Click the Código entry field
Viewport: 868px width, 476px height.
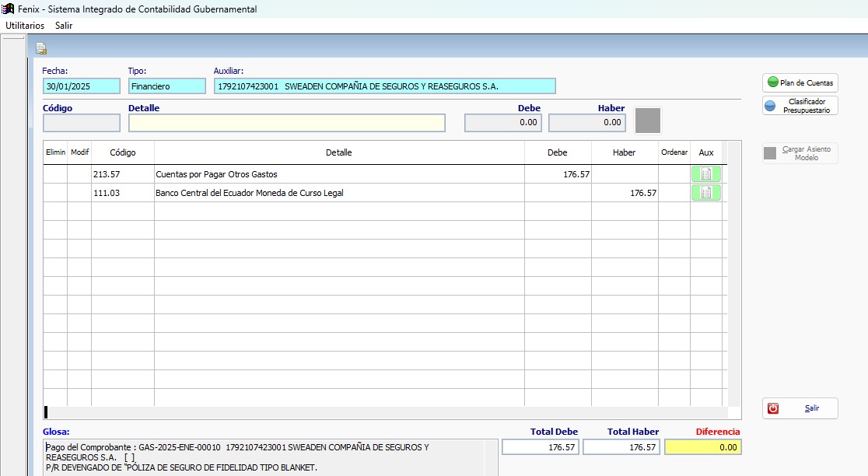click(82, 123)
